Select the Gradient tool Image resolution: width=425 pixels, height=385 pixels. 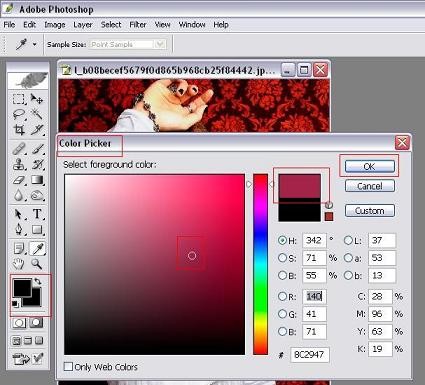[37, 180]
